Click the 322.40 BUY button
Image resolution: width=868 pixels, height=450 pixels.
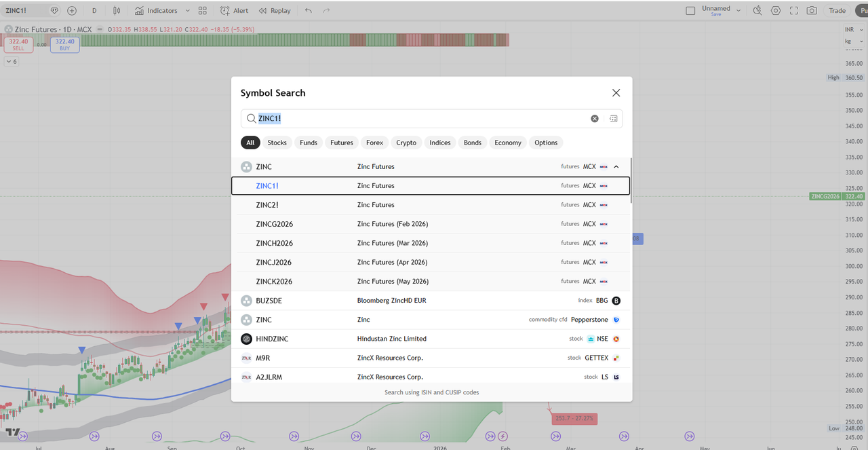coord(64,44)
